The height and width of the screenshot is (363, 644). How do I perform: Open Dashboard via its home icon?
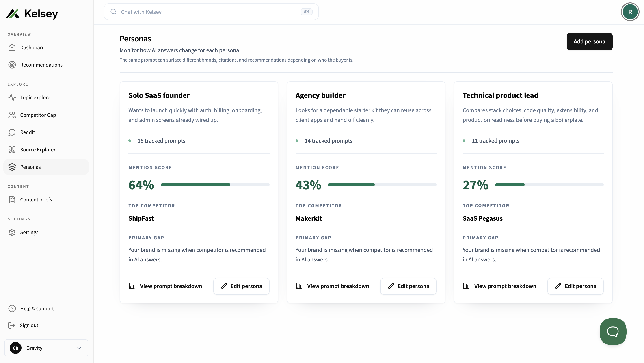click(x=12, y=48)
